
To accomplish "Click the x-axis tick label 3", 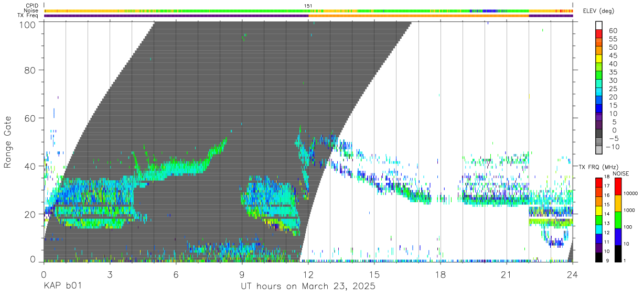I will point(110,275).
